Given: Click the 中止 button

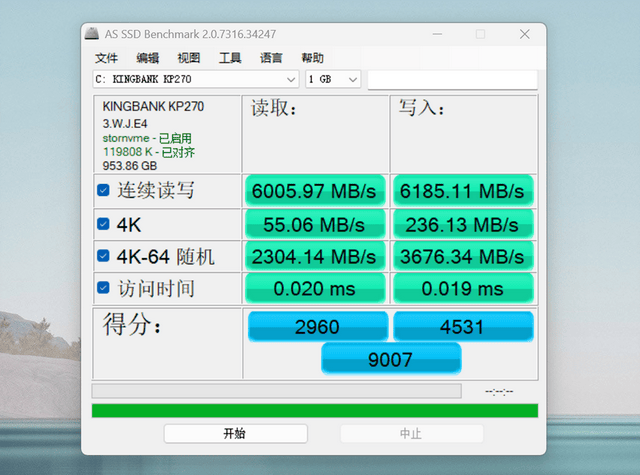Looking at the screenshot, I should click(x=412, y=433).
